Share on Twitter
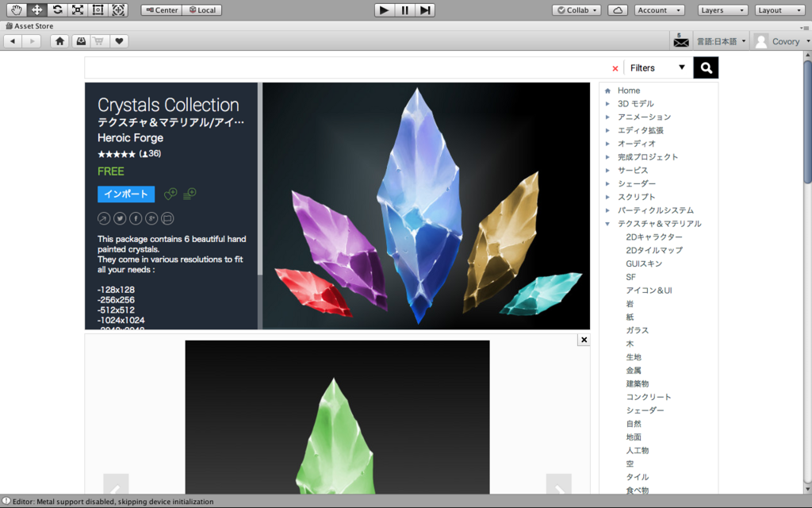 pos(120,219)
